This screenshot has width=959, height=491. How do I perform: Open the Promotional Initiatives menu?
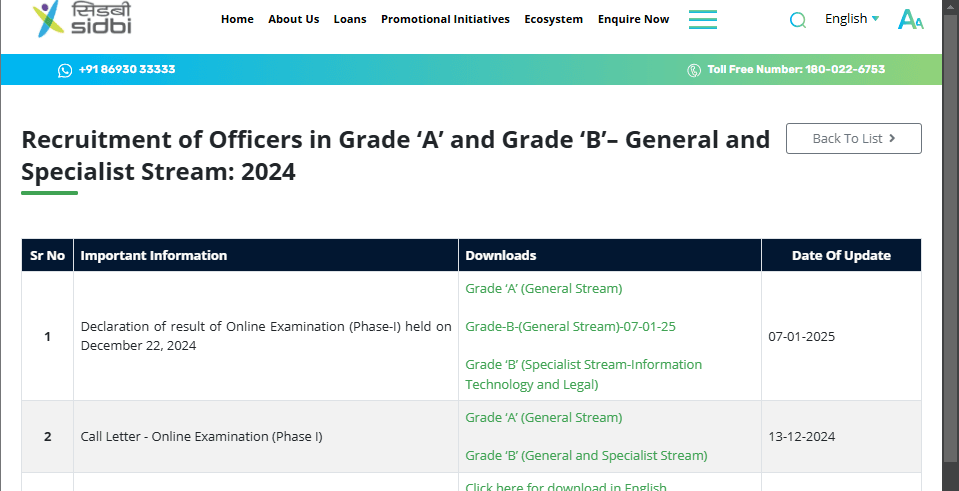[x=445, y=19]
